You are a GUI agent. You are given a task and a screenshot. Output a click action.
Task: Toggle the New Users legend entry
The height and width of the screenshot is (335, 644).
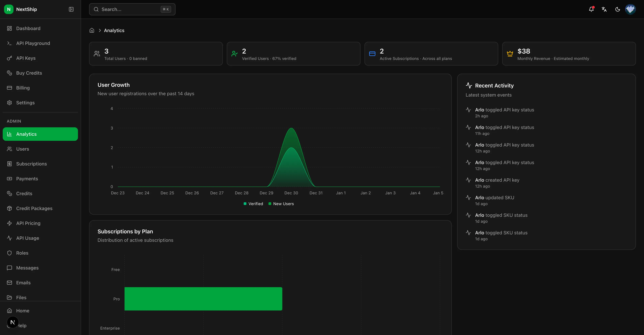(x=281, y=204)
